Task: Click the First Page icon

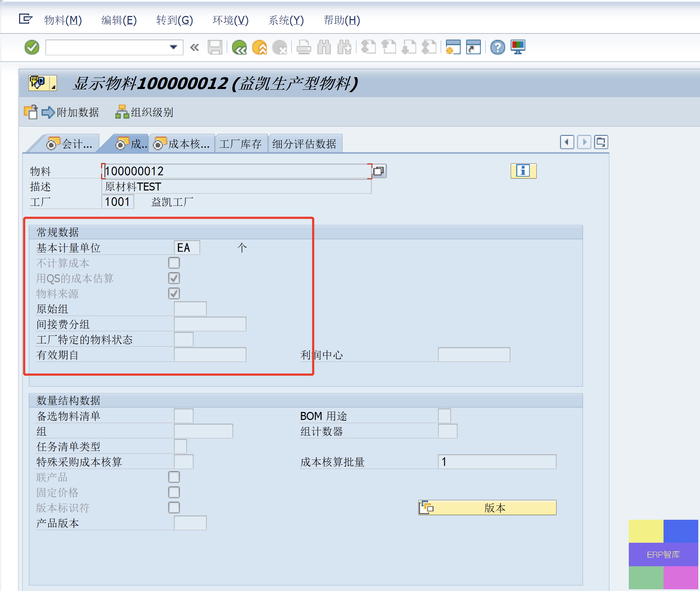Action: click(369, 47)
